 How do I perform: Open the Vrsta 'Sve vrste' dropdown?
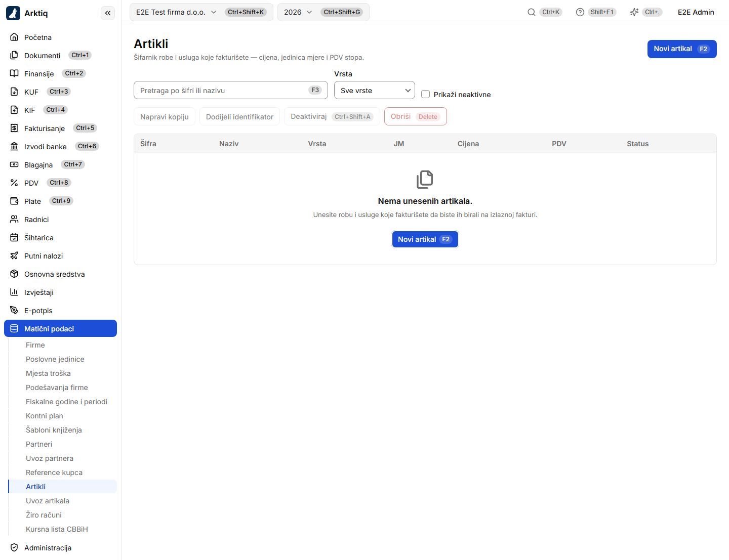tap(375, 90)
